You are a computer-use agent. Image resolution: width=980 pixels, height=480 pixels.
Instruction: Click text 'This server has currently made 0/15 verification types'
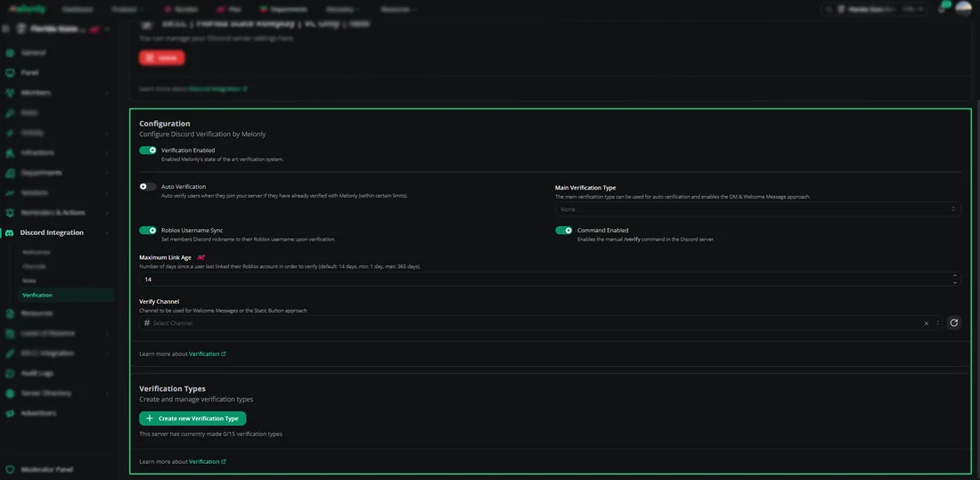pos(210,434)
